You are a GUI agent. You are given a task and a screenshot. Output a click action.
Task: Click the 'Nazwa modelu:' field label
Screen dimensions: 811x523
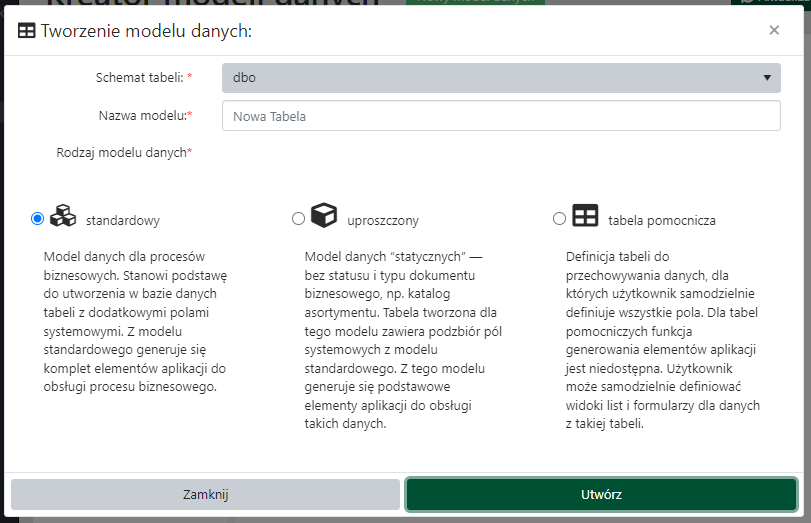pos(143,115)
